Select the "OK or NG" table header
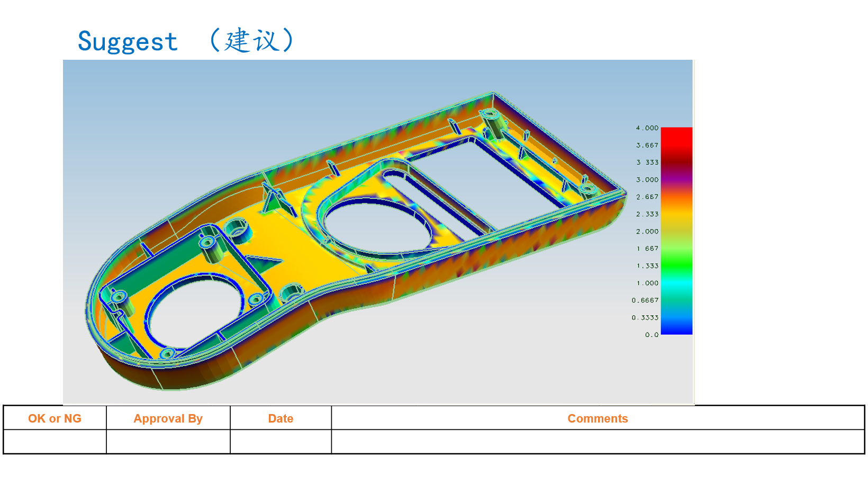 [x=55, y=418]
